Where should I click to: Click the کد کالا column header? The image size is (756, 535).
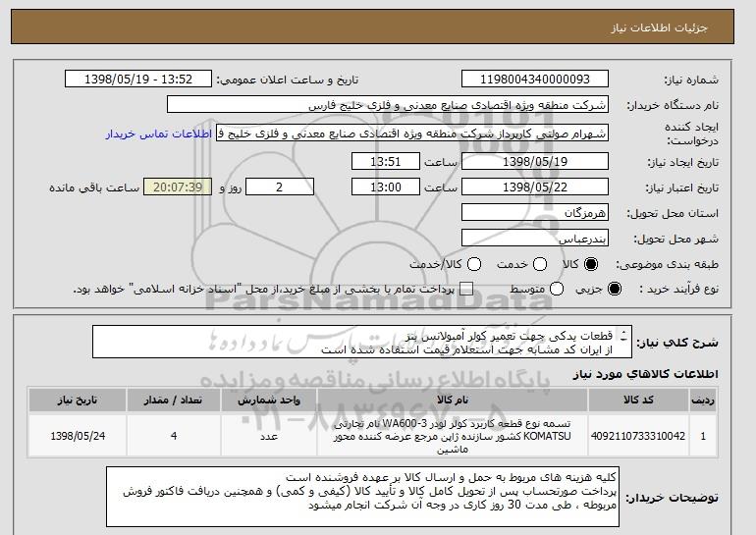point(638,401)
